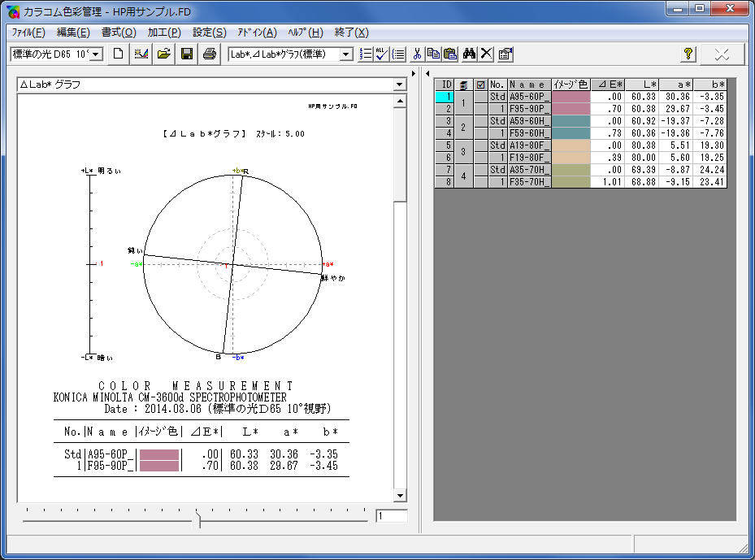Click the ⊿E* column header
The height and width of the screenshot is (560, 755).
click(x=608, y=85)
